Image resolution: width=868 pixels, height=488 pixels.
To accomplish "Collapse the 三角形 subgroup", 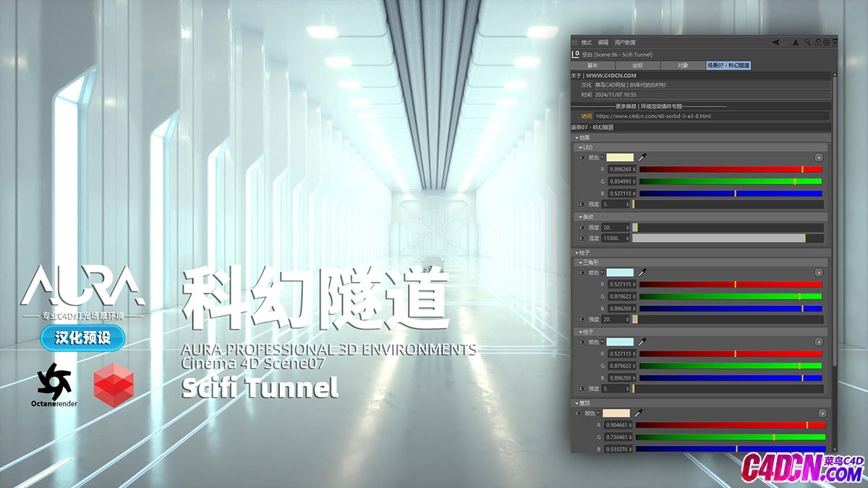I will coord(581,262).
